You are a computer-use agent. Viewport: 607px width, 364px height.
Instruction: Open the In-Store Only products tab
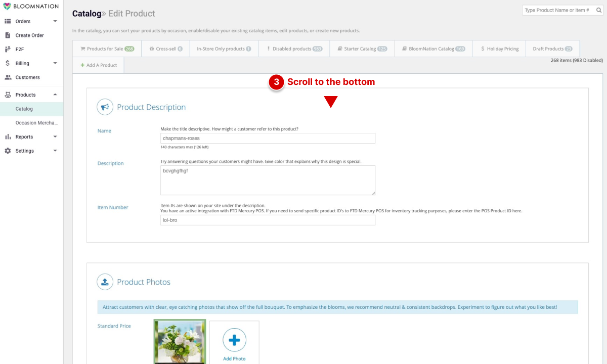point(224,49)
